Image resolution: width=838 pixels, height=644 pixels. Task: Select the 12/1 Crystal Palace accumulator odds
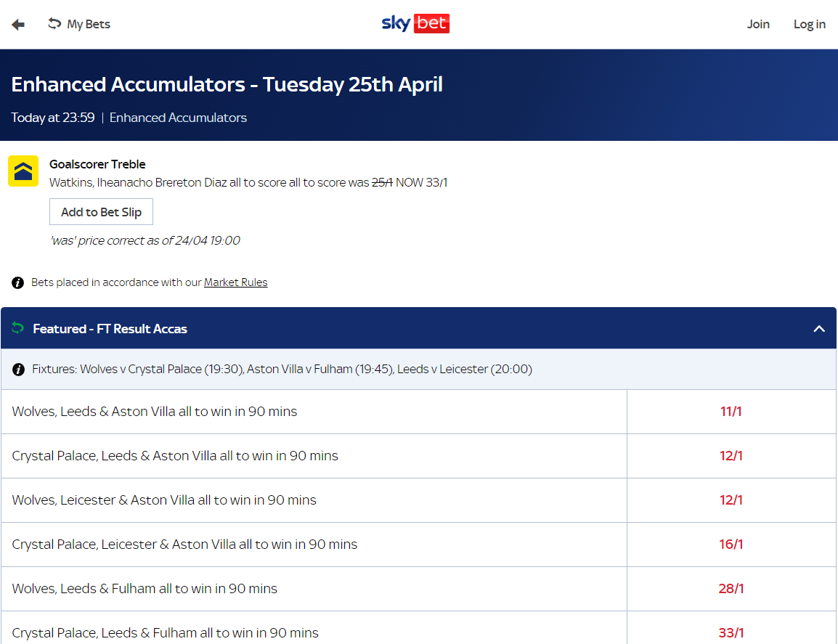731,455
